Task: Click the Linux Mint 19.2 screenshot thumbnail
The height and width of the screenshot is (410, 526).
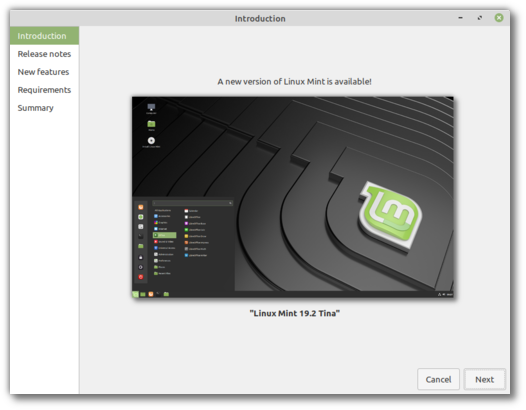Action: click(x=293, y=197)
